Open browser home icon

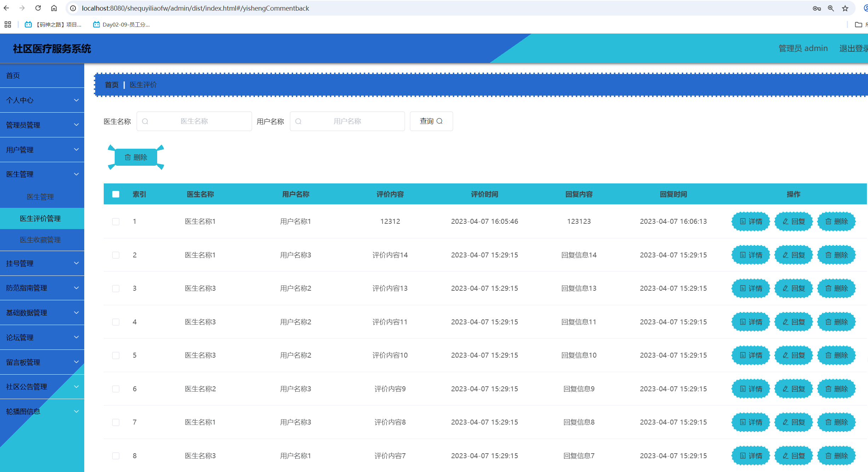pyautogui.click(x=54, y=8)
